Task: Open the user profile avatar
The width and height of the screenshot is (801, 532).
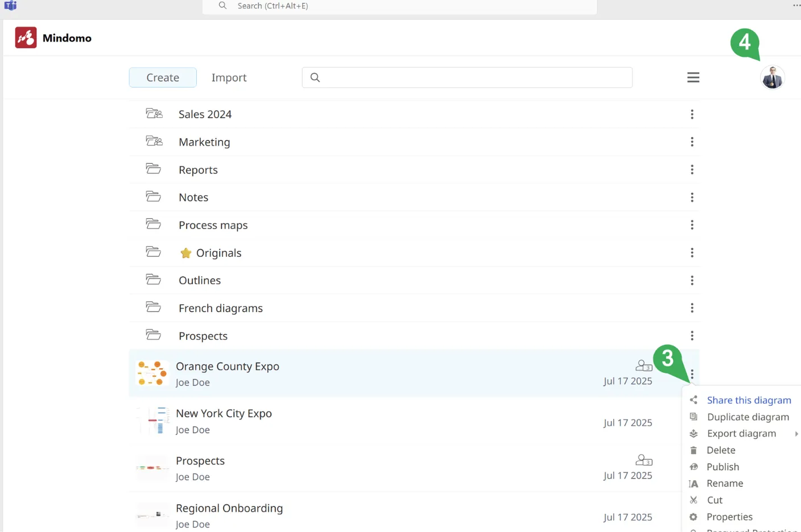Action: click(x=772, y=78)
